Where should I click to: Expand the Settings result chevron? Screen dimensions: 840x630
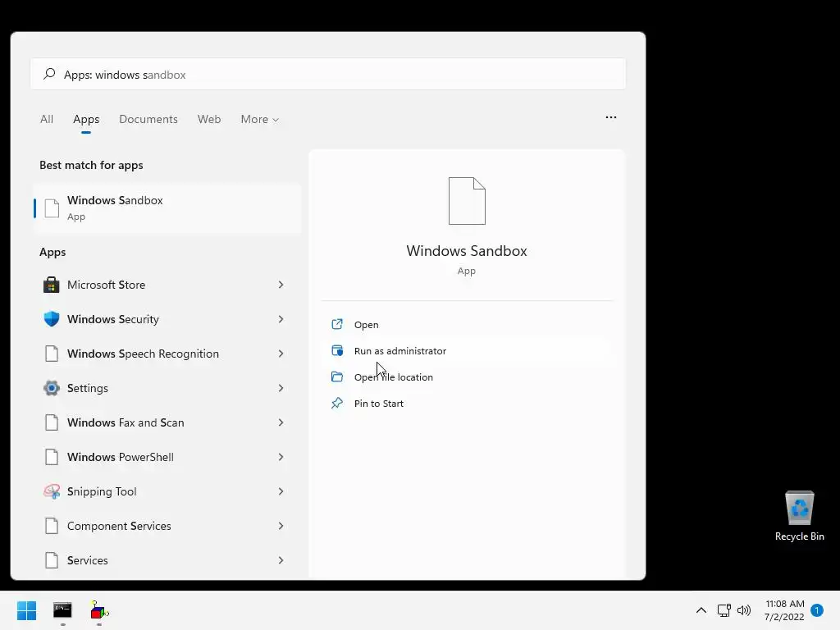click(281, 388)
